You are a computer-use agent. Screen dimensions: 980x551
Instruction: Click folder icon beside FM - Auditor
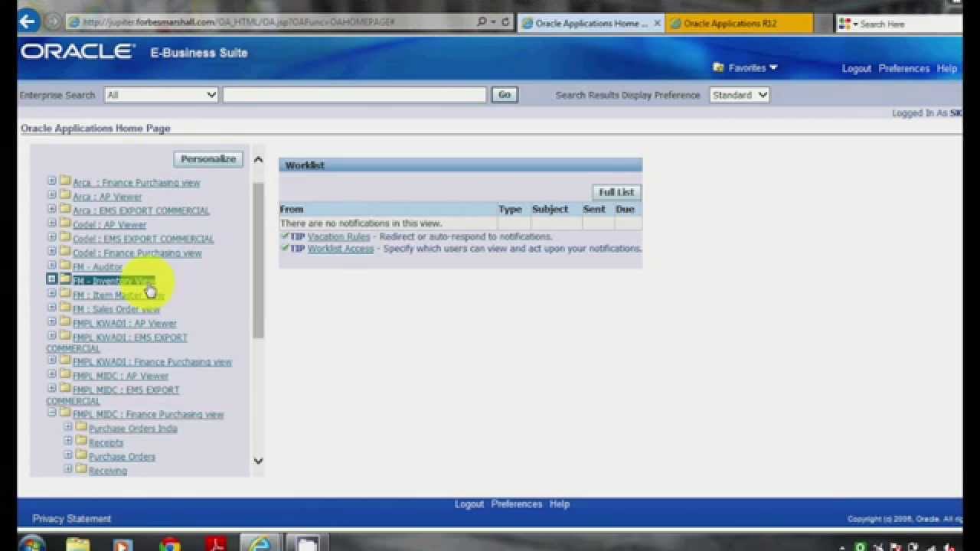(65, 266)
